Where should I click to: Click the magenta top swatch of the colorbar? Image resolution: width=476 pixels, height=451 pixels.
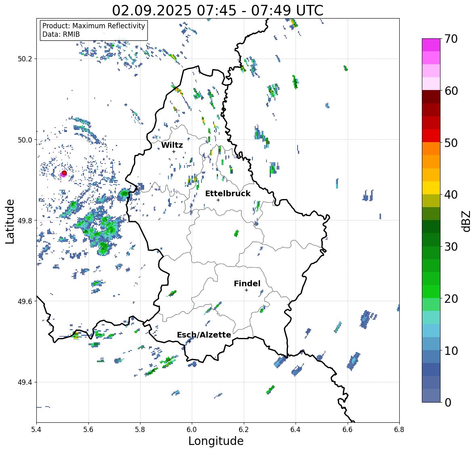[431, 45]
